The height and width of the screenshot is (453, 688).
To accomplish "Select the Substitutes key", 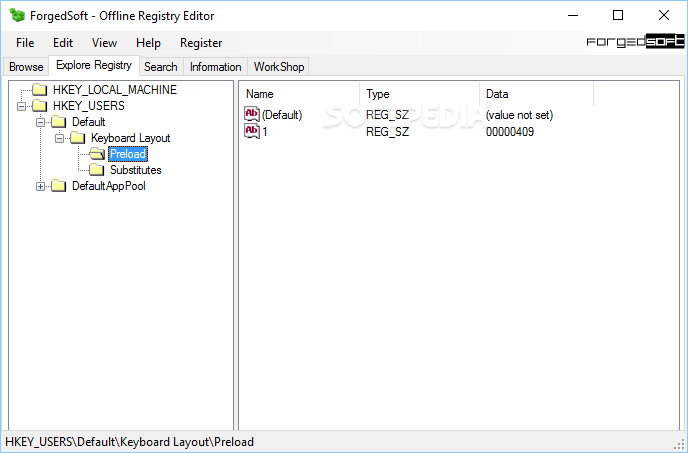I will click(x=136, y=170).
